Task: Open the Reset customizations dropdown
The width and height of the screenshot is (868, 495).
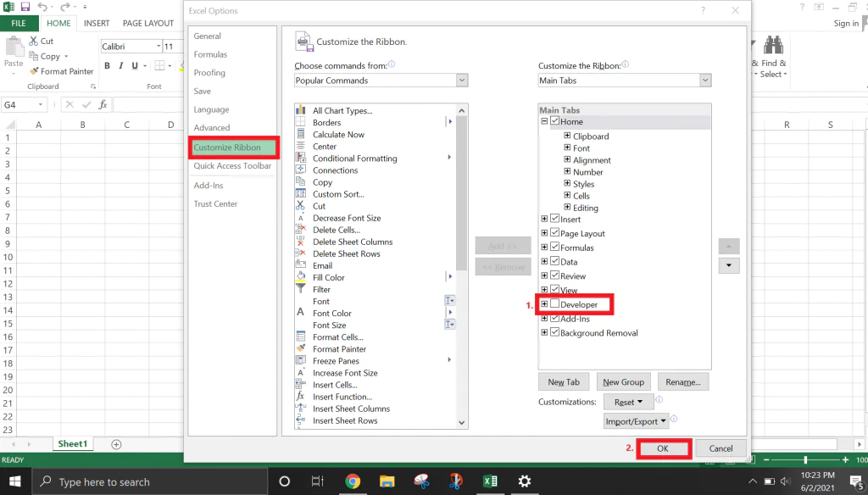Action: coord(629,402)
